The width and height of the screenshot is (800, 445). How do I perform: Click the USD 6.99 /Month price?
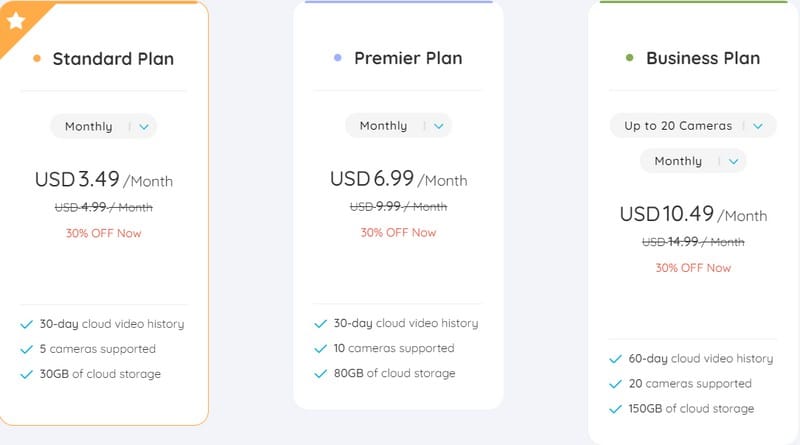(398, 180)
